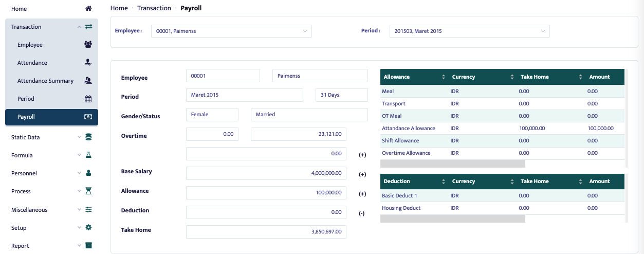Viewport: 644px width, 254px height.
Task: Expand the Personnel menu section
Action: pyautogui.click(x=51, y=173)
